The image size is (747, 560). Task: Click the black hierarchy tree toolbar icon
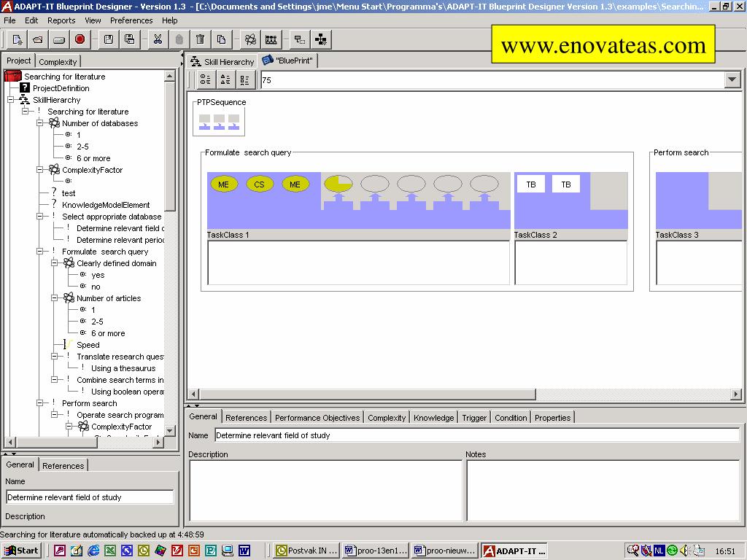[x=321, y=39]
